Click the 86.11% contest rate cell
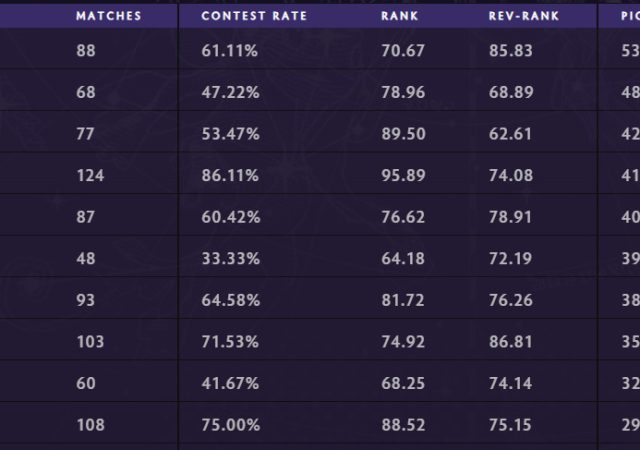 pyautogui.click(x=230, y=175)
